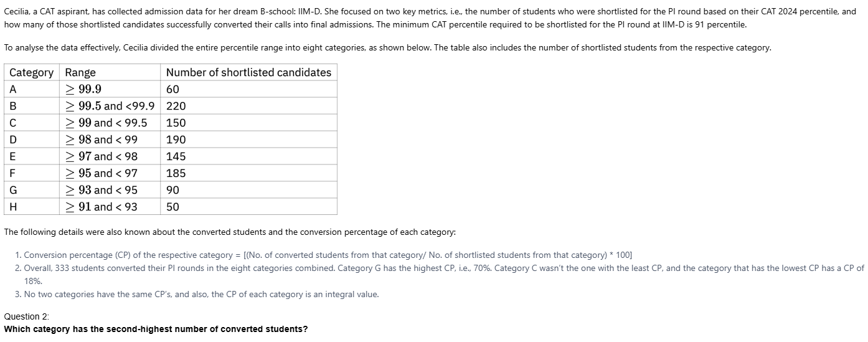Select the range cell "≥ 91 and < 93"
This screenshot has width=868, height=342.
(101, 207)
